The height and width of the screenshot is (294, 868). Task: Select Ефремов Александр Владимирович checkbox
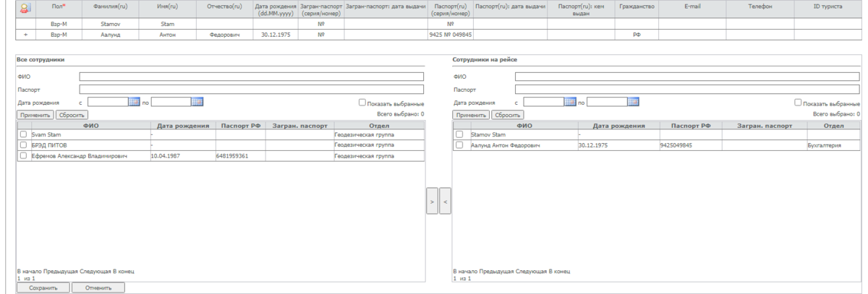(x=24, y=155)
